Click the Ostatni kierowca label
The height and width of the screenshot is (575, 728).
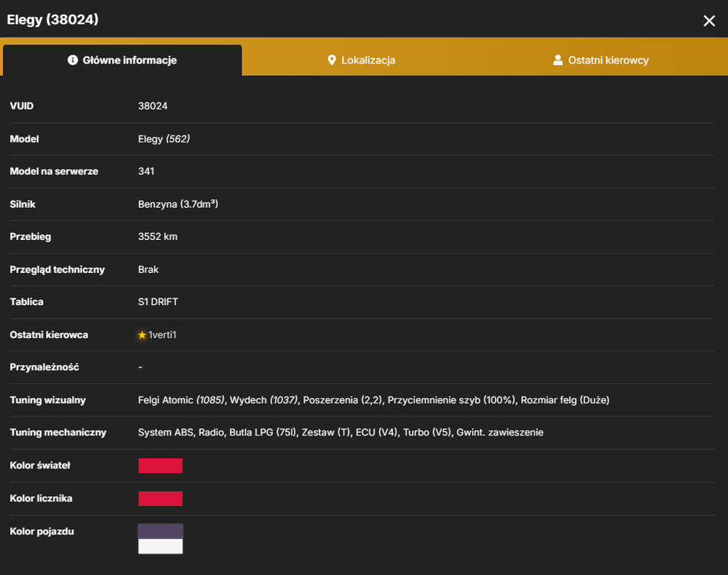pos(49,334)
